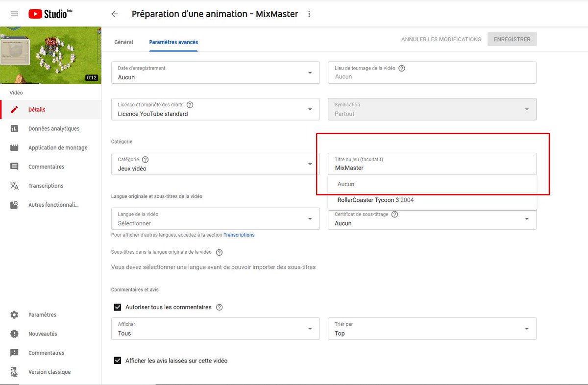Viewport: 588px width, 385px height.
Task: Switch to the Général tab
Action: tap(124, 42)
